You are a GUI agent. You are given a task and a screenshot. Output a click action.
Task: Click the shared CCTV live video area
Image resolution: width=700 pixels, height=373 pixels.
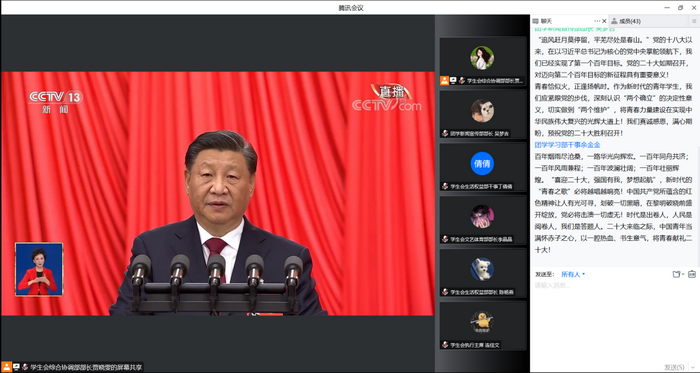click(217, 194)
